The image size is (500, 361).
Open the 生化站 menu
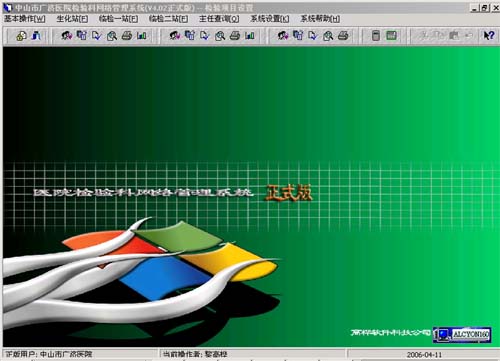coord(72,19)
